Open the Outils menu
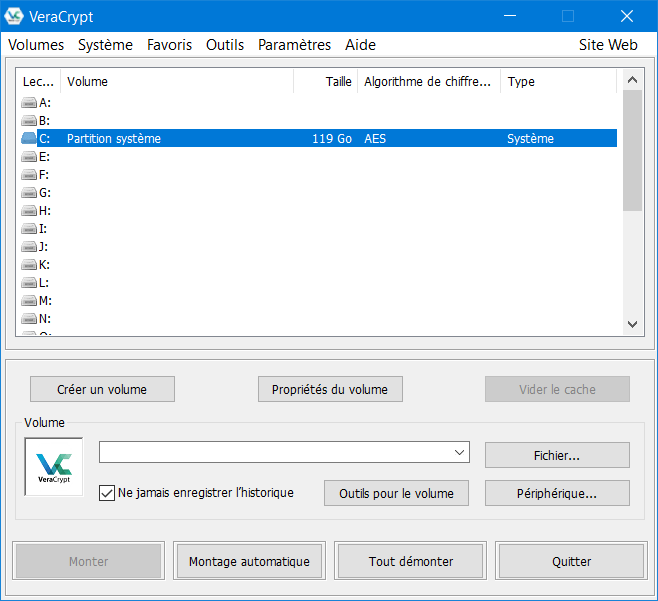Image resolution: width=658 pixels, height=601 pixels. pyautogui.click(x=225, y=45)
